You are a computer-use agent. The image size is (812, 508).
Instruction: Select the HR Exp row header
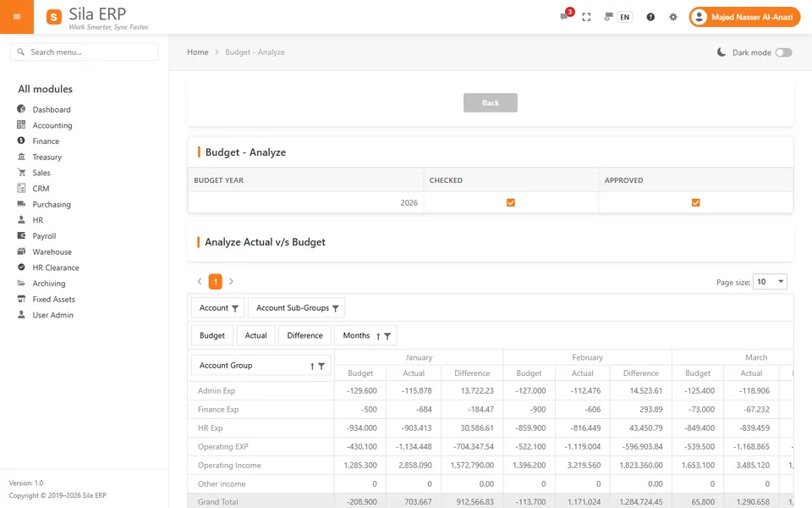(261, 428)
